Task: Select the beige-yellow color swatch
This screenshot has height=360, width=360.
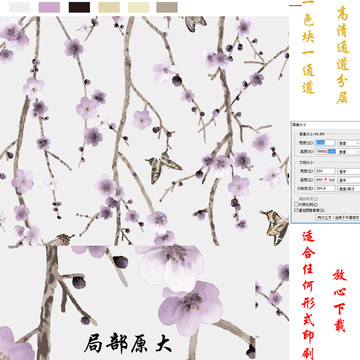Action: tap(109, 7)
